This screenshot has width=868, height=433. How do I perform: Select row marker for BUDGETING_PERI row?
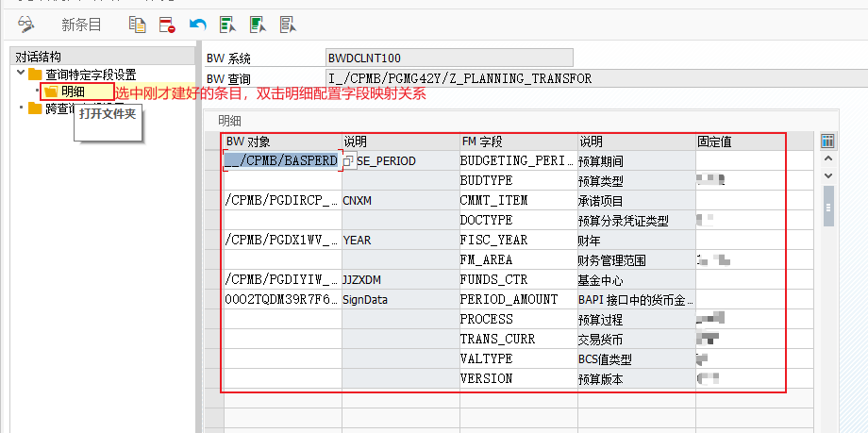click(x=214, y=160)
